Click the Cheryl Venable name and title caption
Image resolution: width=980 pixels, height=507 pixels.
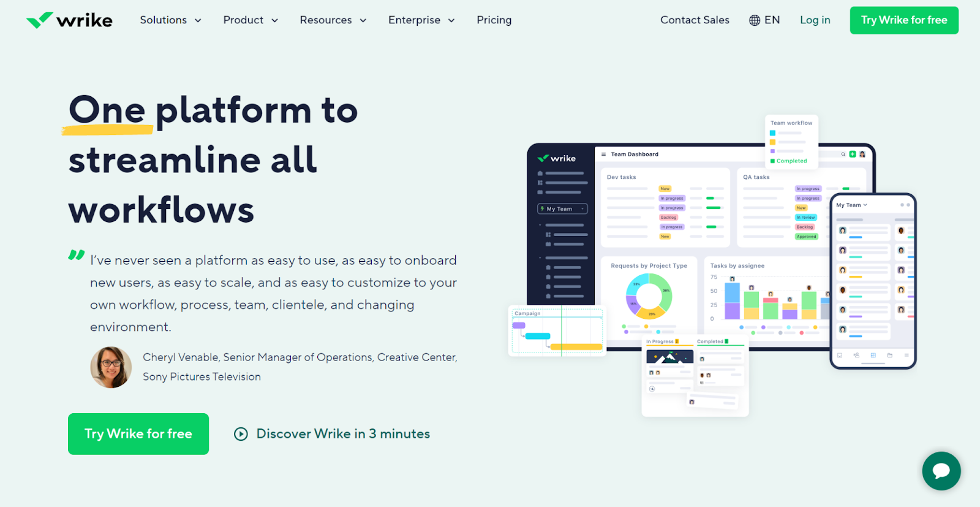(300, 367)
